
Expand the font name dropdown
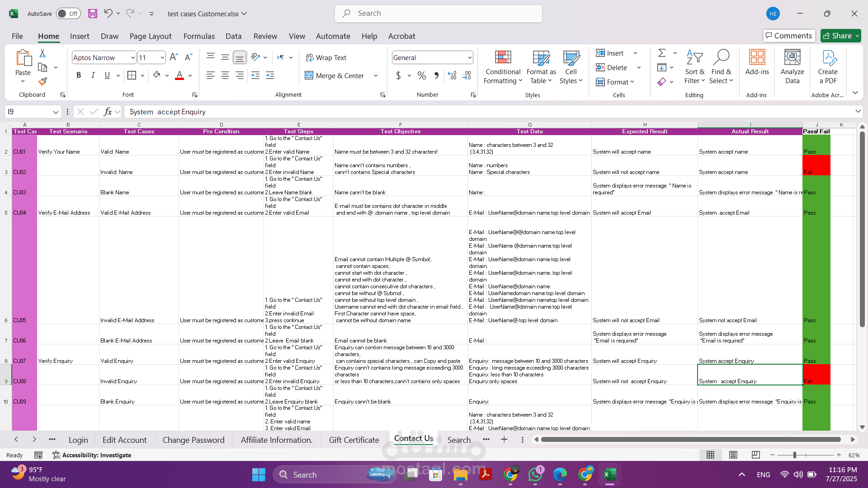(x=132, y=57)
